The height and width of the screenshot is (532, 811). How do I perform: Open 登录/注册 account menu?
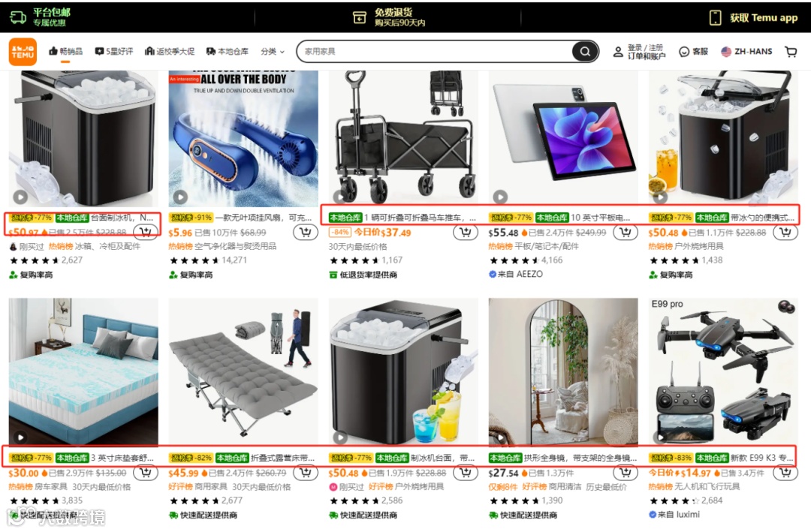click(639, 52)
